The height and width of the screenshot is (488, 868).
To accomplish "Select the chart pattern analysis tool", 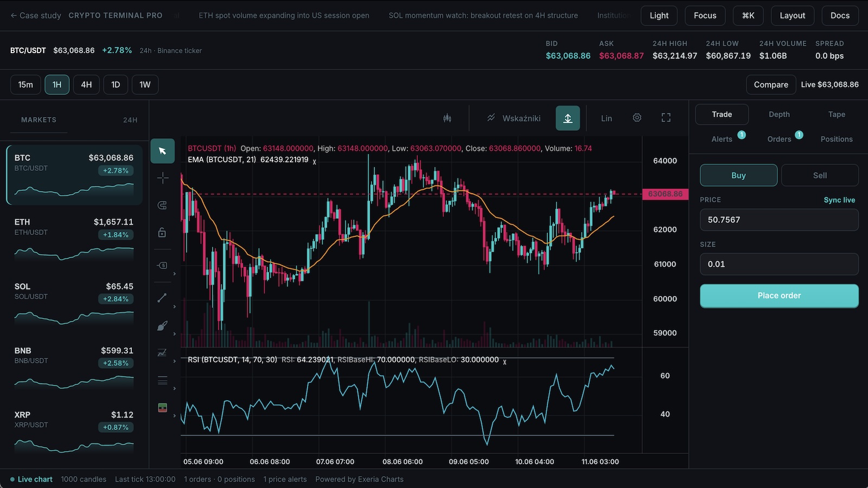I will point(162,352).
